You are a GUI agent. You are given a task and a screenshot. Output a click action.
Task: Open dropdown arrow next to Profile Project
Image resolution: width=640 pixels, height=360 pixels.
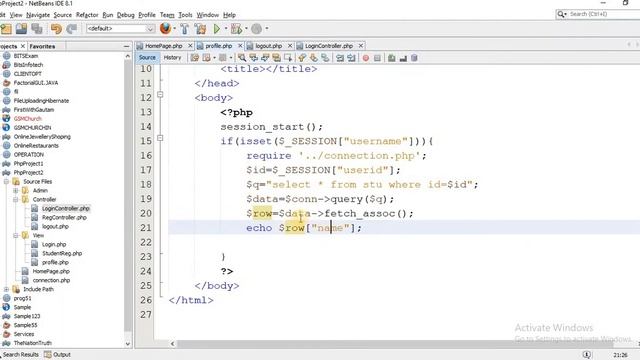[x=267, y=29]
